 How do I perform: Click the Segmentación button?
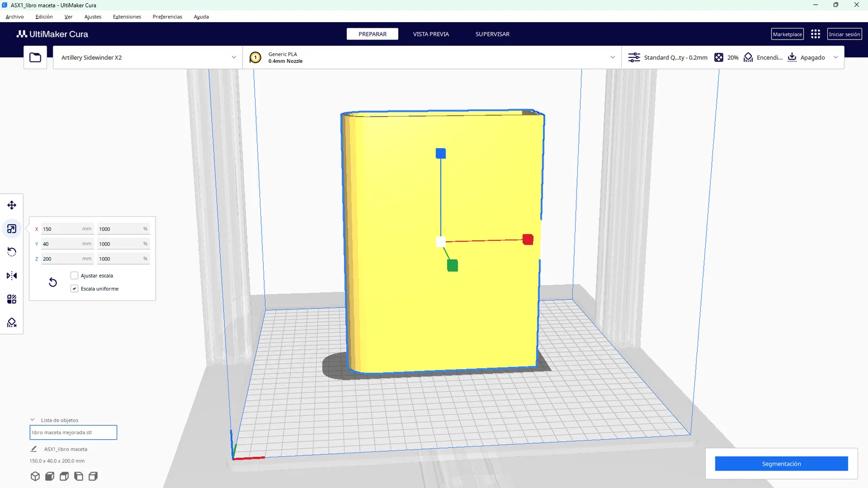[x=781, y=464]
